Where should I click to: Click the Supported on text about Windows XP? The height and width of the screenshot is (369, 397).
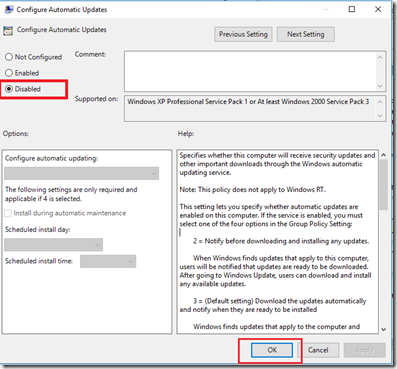pyautogui.click(x=248, y=102)
